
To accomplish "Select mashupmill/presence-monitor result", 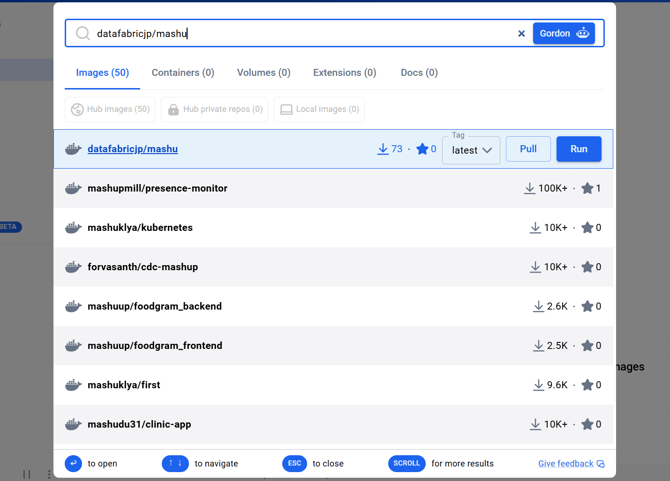I will [334, 188].
